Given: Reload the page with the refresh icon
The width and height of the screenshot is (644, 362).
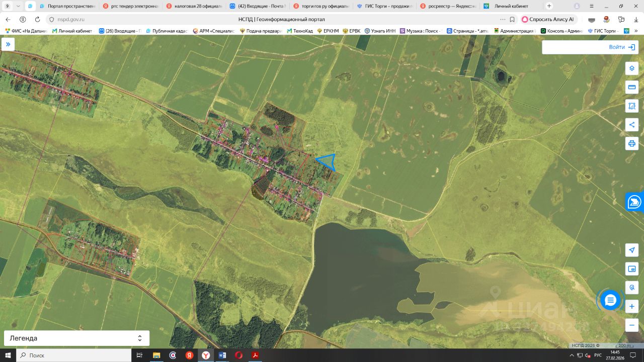Looking at the screenshot, I should 37,19.
